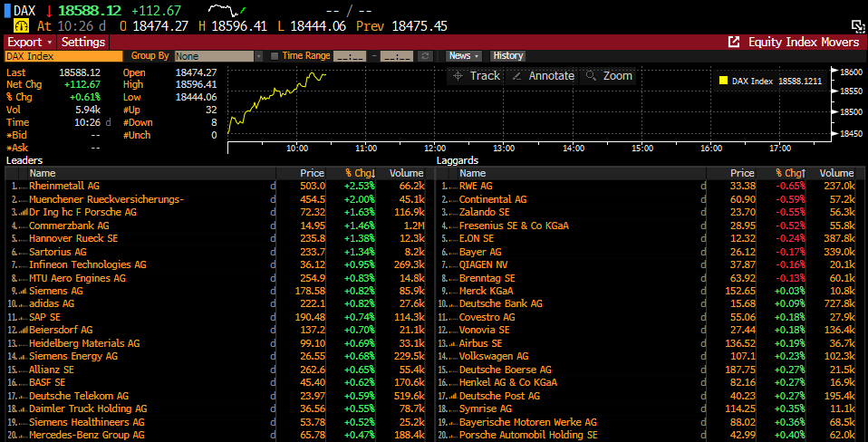The height and width of the screenshot is (442, 868).
Task: Open the Rheinmetall AG row in Leaders
Action: click(x=64, y=186)
